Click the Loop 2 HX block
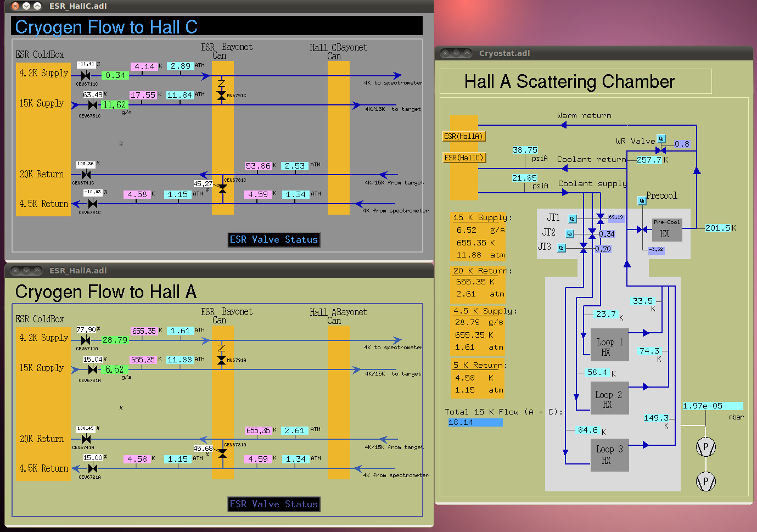The height and width of the screenshot is (532, 757). pyautogui.click(x=610, y=399)
